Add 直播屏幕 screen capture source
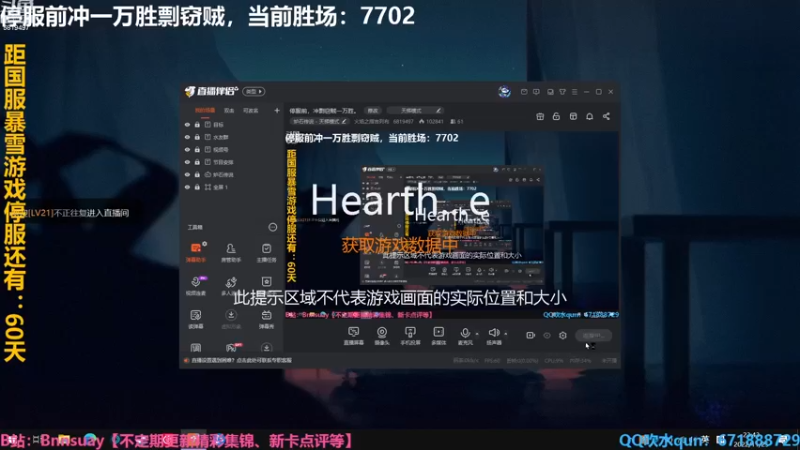 pos(353,336)
